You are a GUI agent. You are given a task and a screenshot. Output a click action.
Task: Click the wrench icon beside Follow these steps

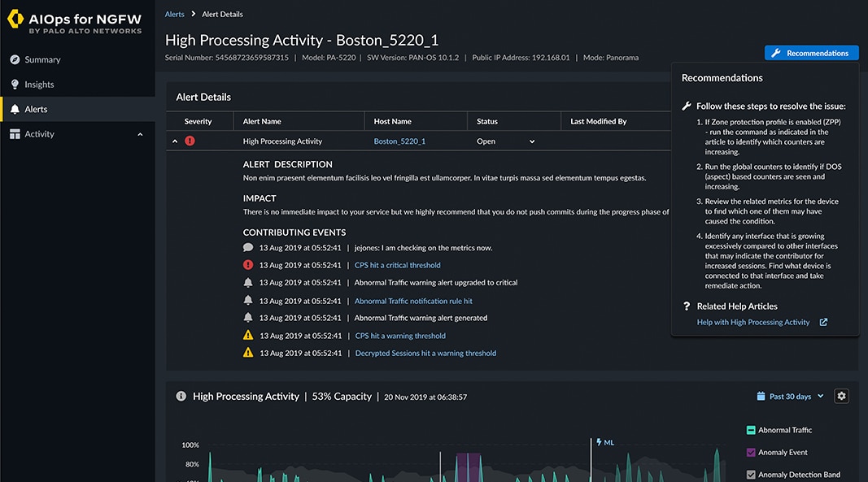[687, 106]
